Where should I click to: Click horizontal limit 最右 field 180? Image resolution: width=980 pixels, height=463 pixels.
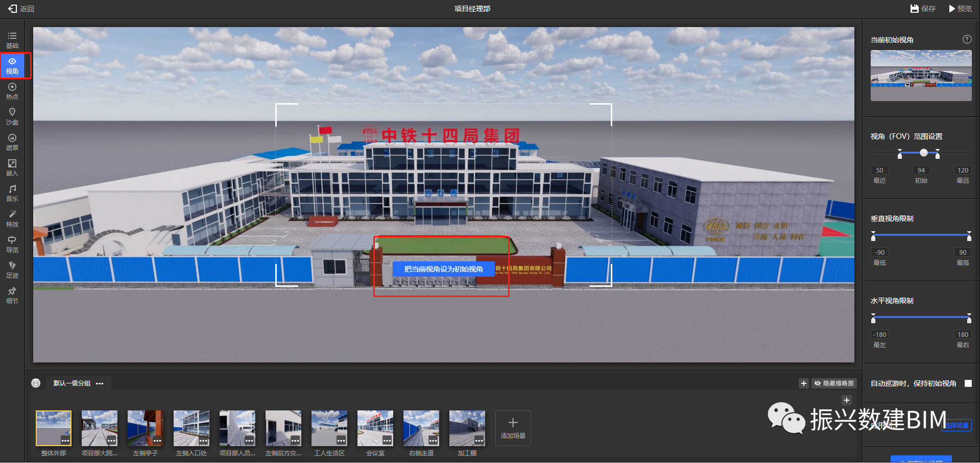pyautogui.click(x=963, y=335)
